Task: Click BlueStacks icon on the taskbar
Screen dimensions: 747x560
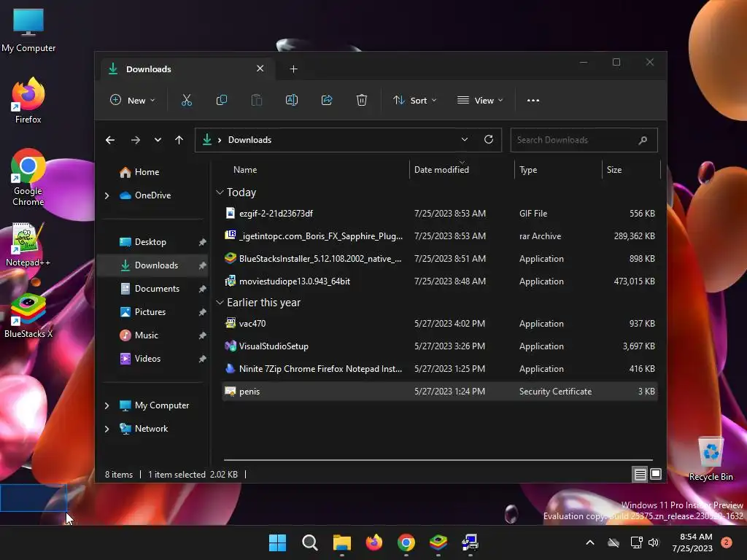Action: [x=438, y=542]
